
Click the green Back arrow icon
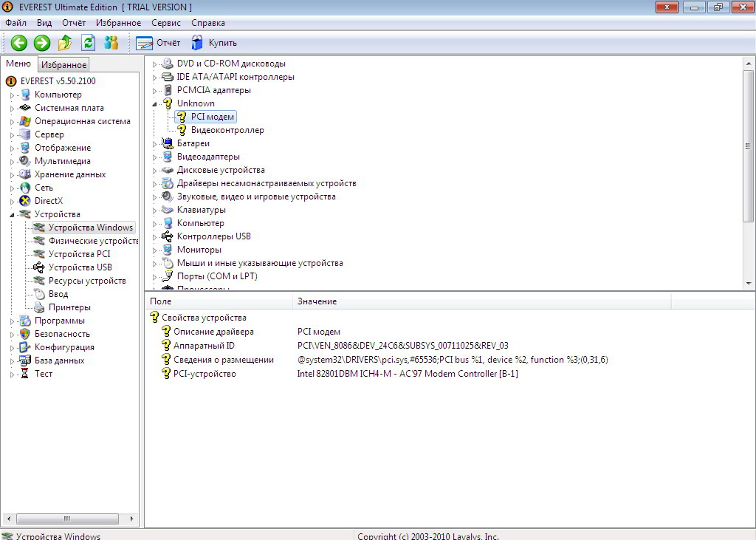click(18, 43)
